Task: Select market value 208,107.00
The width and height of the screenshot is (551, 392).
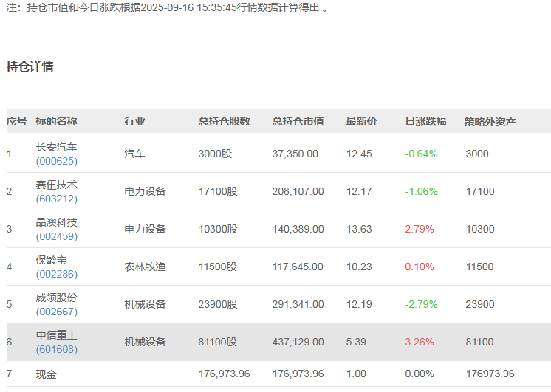Action: point(298,191)
